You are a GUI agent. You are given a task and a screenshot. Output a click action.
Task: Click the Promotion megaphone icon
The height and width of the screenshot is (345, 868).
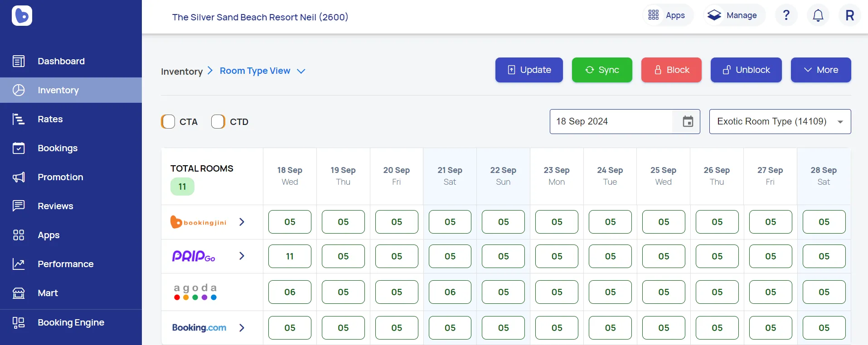pos(19,177)
